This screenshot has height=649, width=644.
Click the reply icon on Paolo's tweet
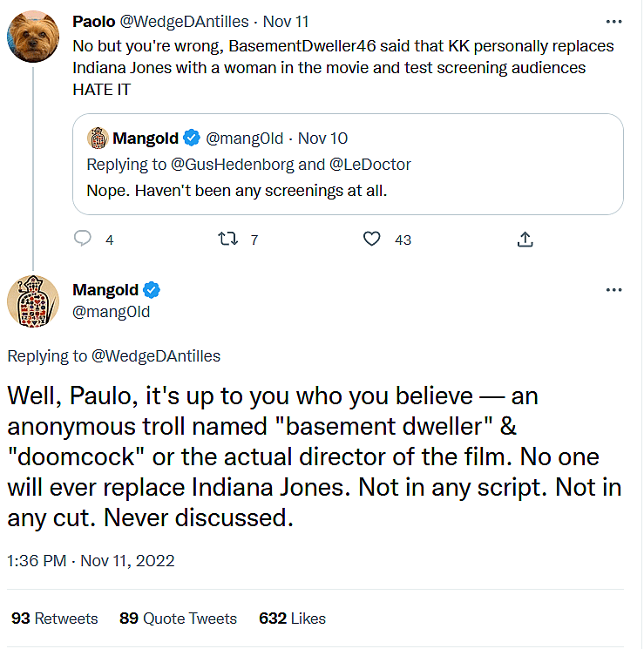83,239
